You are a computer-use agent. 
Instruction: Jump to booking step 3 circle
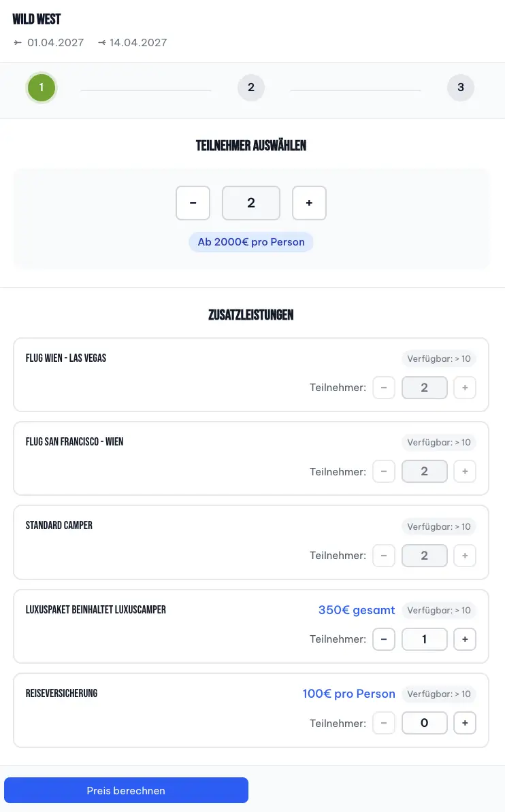[461, 88]
